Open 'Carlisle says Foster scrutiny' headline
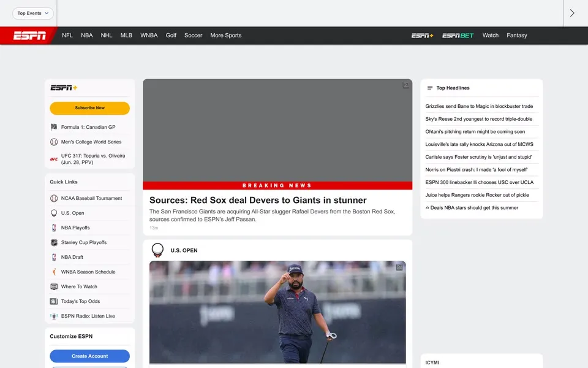 (478, 157)
